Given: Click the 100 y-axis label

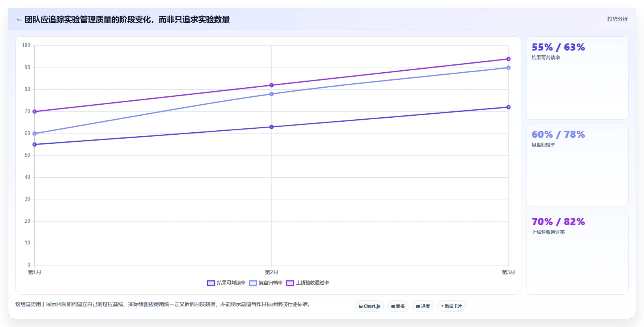Looking at the screenshot, I should (x=26, y=45).
